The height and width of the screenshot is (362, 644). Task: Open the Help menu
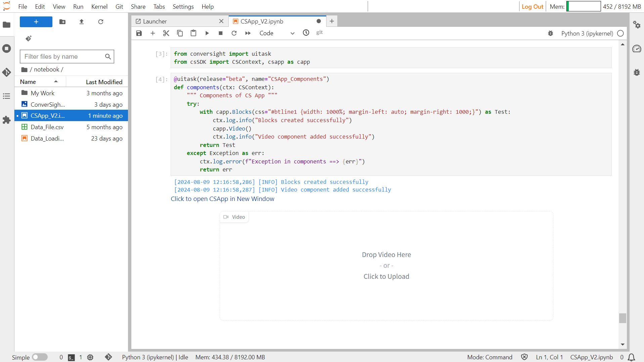pos(208,7)
